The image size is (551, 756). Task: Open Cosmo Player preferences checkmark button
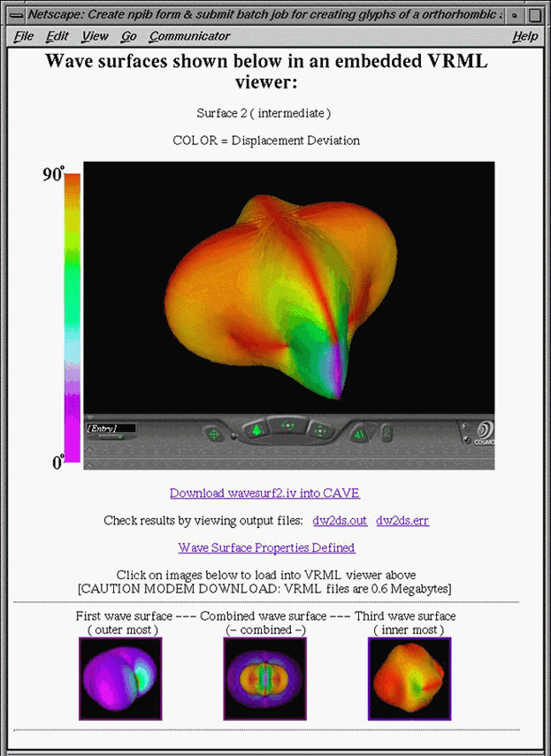tap(466, 439)
